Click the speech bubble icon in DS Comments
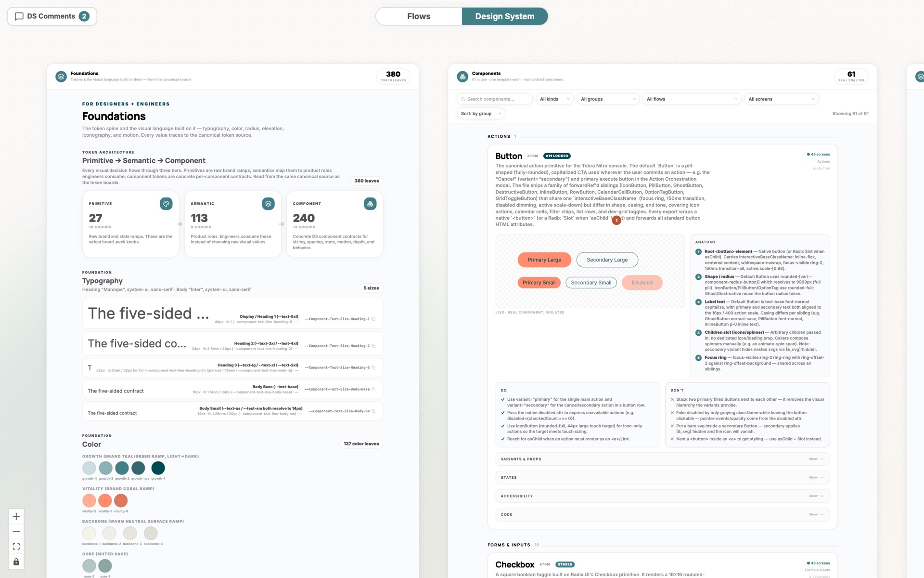The height and width of the screenshot is (578, 924). point(19,16)
